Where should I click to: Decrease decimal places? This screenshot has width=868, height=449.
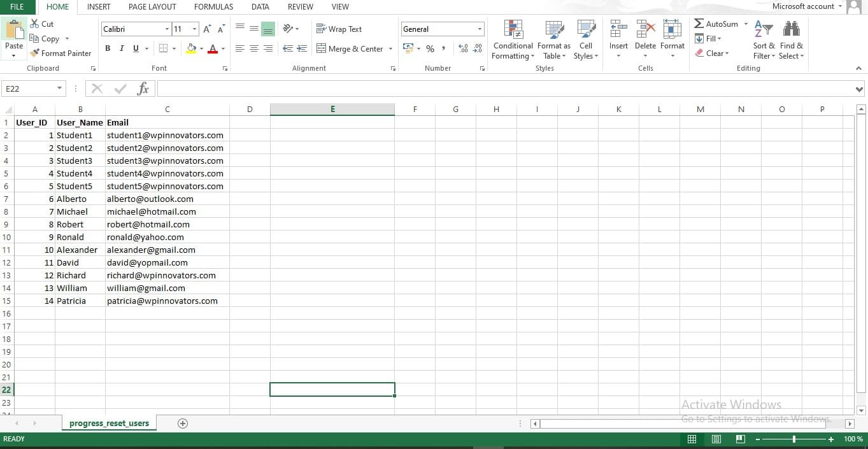tap(478, 48)
